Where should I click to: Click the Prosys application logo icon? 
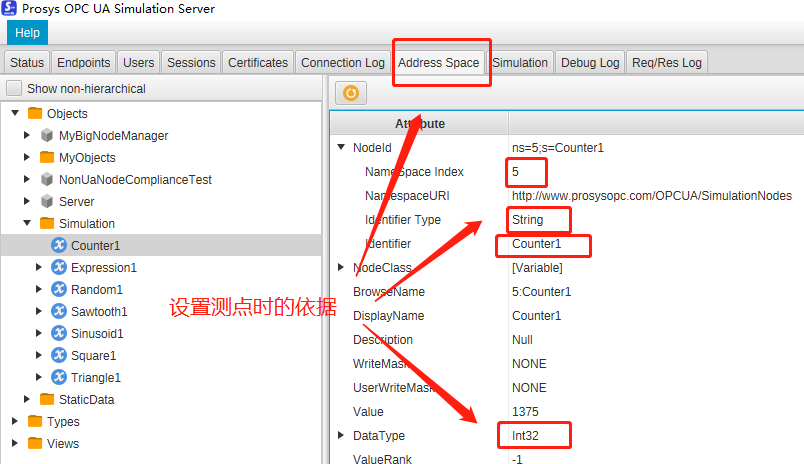point(9,8)
